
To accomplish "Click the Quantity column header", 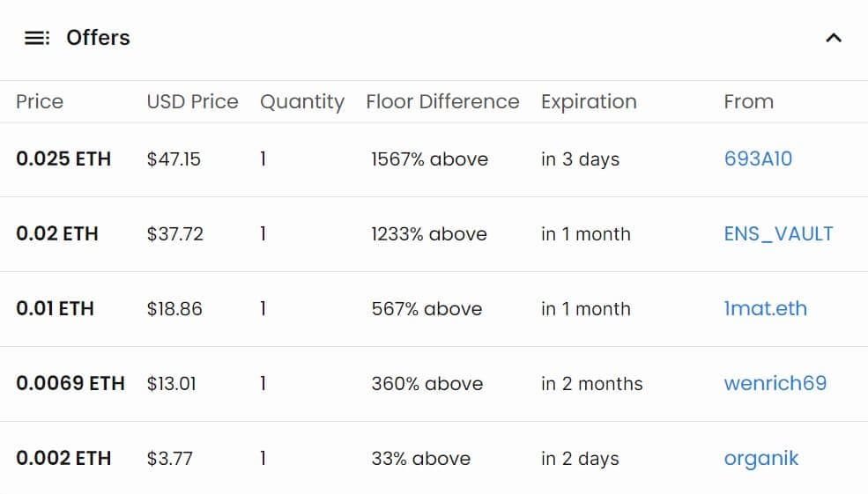I will 301,102.
